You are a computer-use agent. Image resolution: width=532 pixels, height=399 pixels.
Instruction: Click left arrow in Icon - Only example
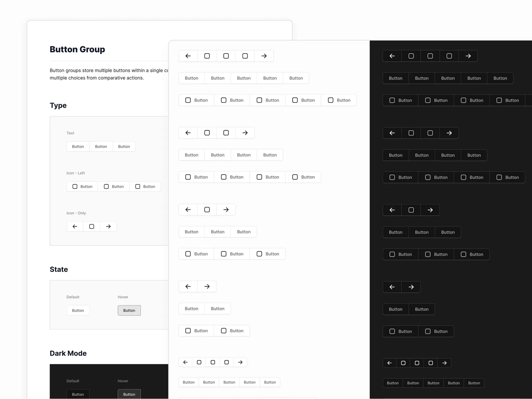point(75,226)
